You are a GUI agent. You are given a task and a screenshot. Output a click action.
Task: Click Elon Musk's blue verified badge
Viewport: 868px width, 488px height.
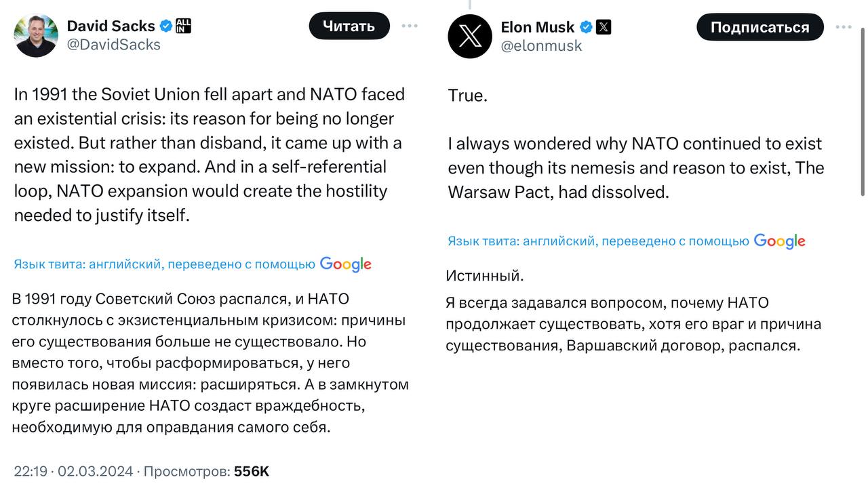click(586, 27)
